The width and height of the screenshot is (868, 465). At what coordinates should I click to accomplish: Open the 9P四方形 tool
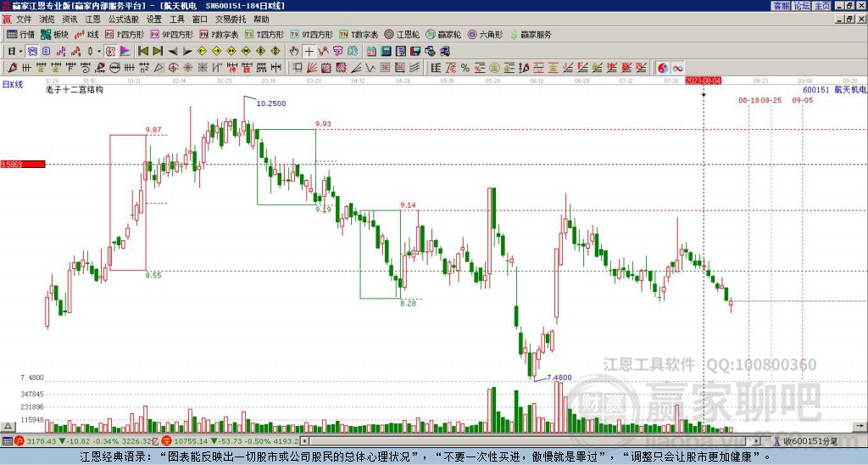[171, 34]
